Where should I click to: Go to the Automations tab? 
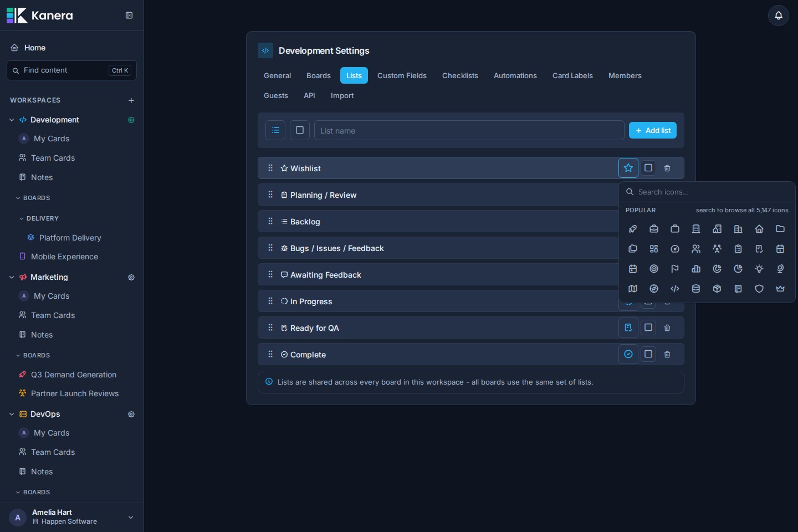coord(515,75)
